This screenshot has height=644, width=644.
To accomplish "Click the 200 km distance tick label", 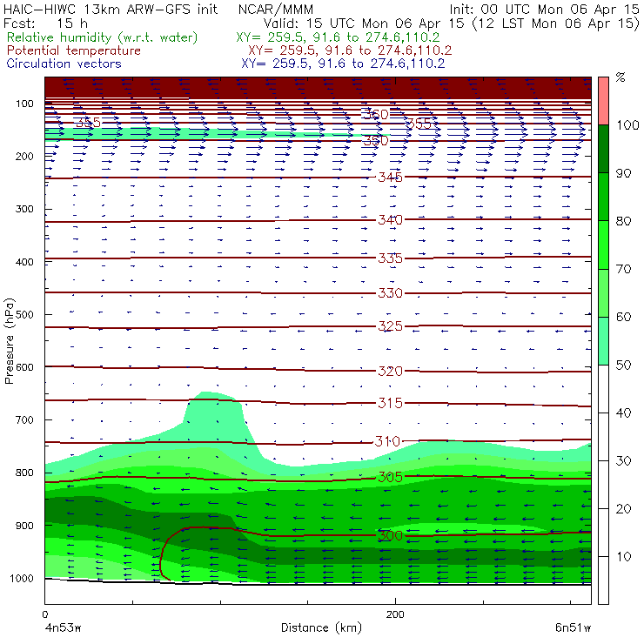I will coord(395,614).
